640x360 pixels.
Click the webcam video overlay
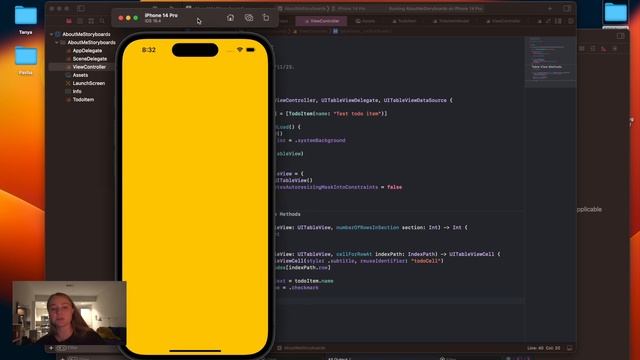(69, 313)
